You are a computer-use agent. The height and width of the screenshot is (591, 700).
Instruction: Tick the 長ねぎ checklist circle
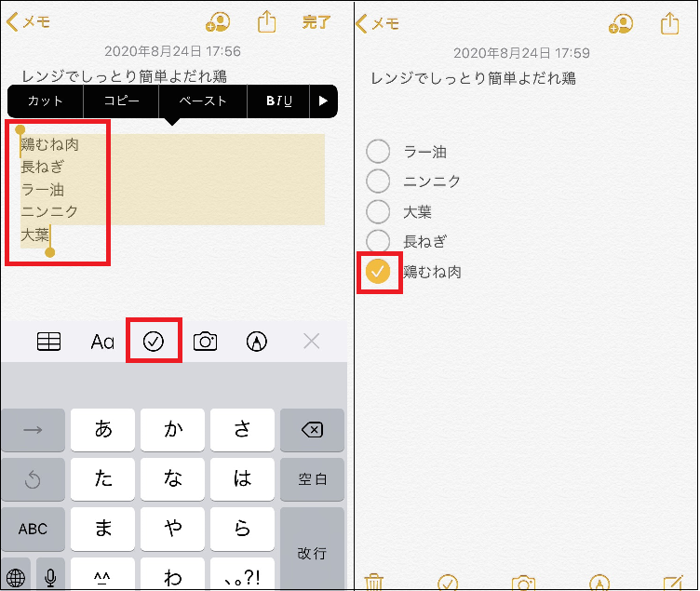378,241
